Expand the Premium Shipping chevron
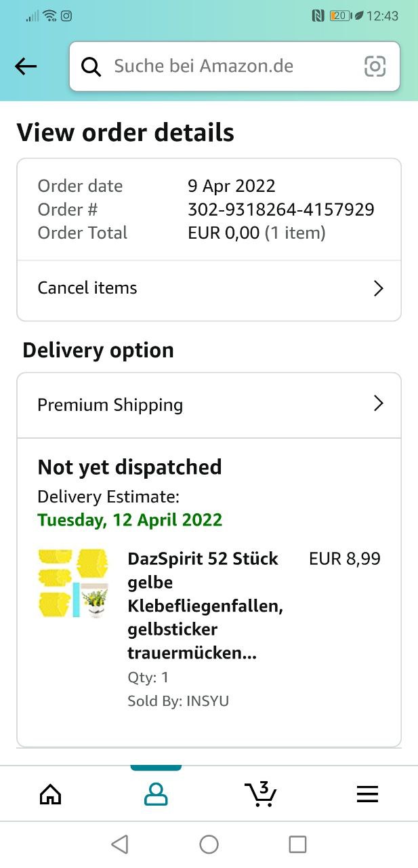Viewport: 418px width, 868px height. pyautogui.click(x=378, y=404)
